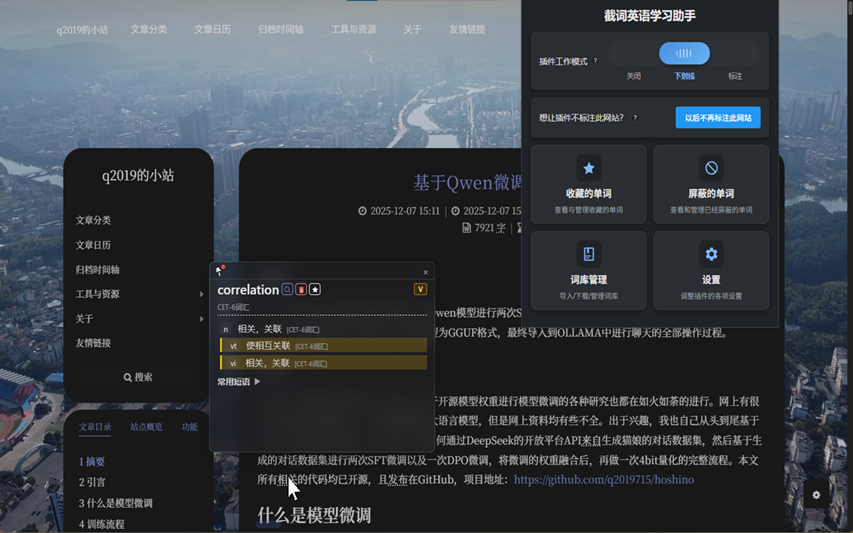Open 文章日历 in top navigation
The image size is (853, 533).
point(212,29)
